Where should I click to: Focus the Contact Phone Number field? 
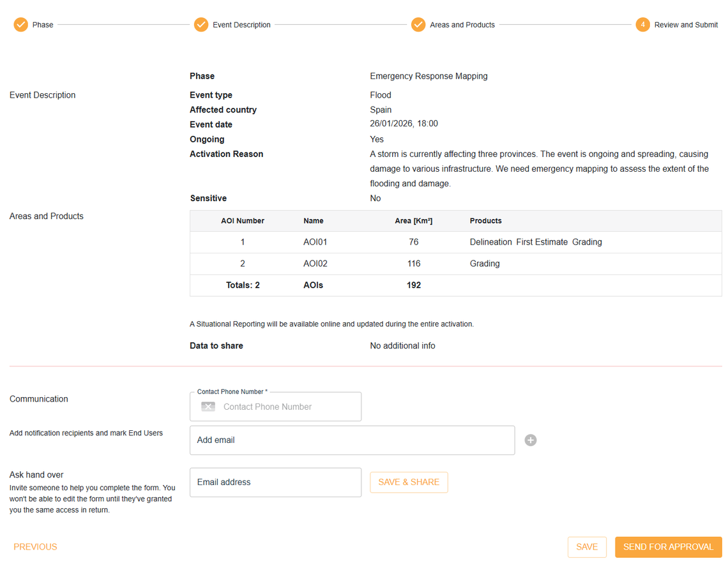pyautogui.click(x=287, y=407)
